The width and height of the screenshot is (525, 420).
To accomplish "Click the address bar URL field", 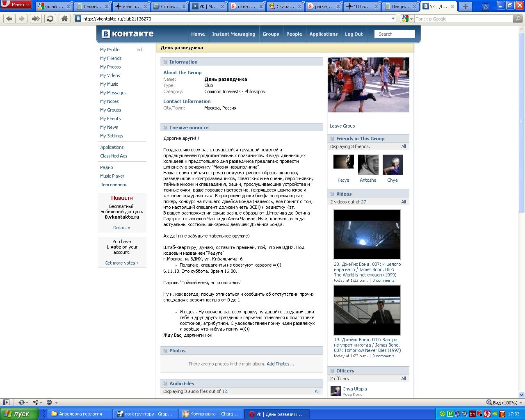I will click(236, 19).
